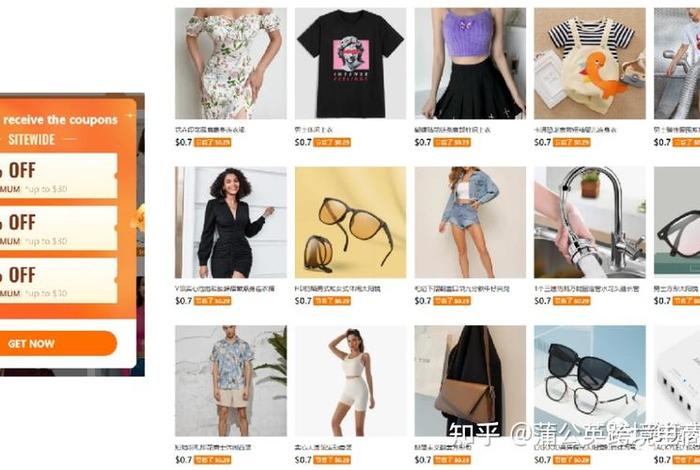Viewport: 700px width, 470px height.
Task: Open the black statue graphic t-shirt product
Action: point(350,63)
